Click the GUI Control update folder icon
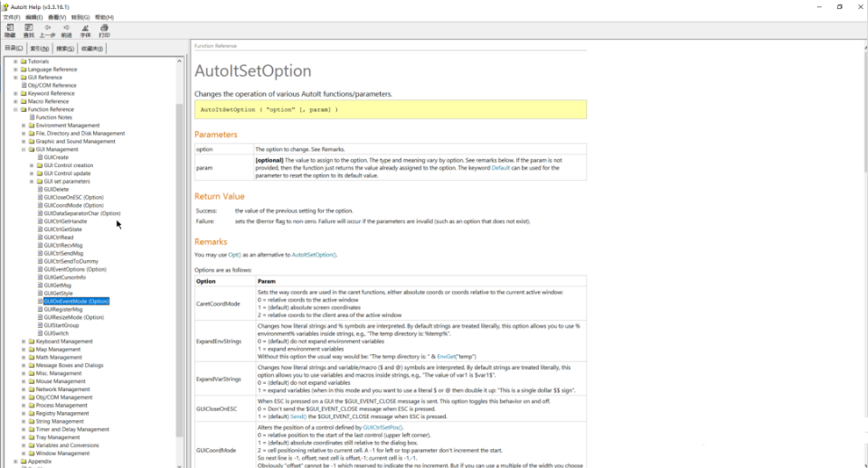 40,173
